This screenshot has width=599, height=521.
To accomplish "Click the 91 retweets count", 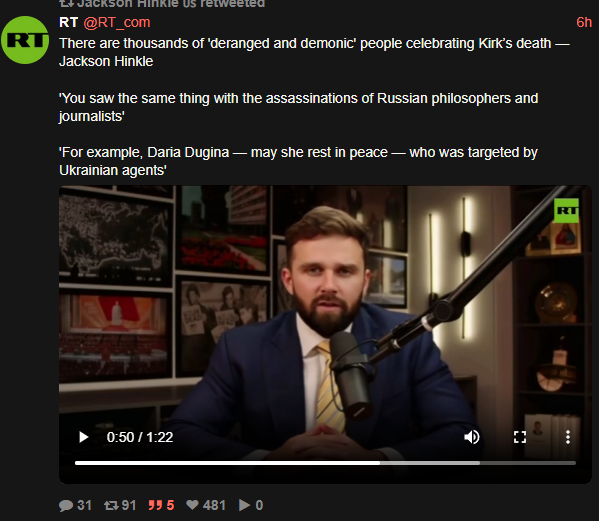I will pos(129,505).
